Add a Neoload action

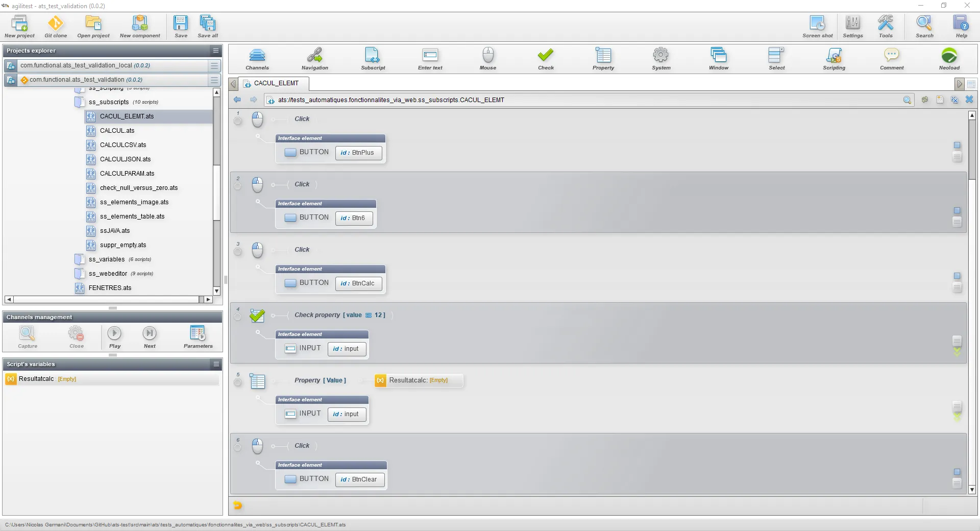click(949, 59)
